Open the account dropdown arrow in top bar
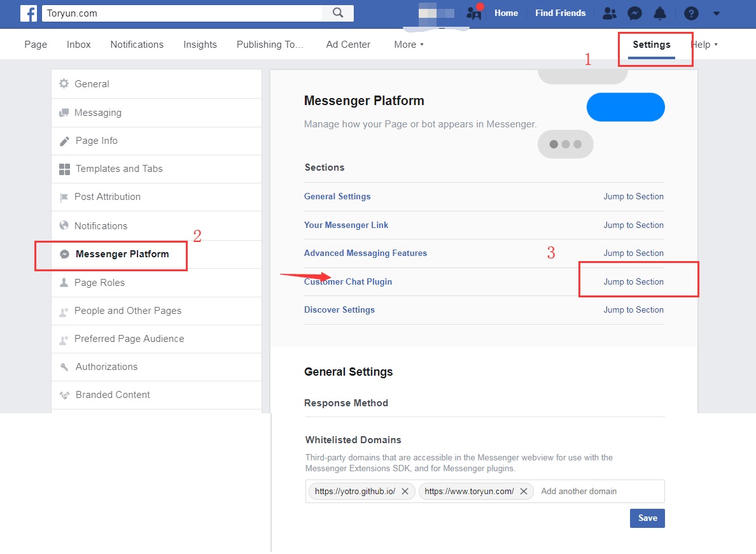The height and width of the screenshot is (554, 756). click(717, 13)
